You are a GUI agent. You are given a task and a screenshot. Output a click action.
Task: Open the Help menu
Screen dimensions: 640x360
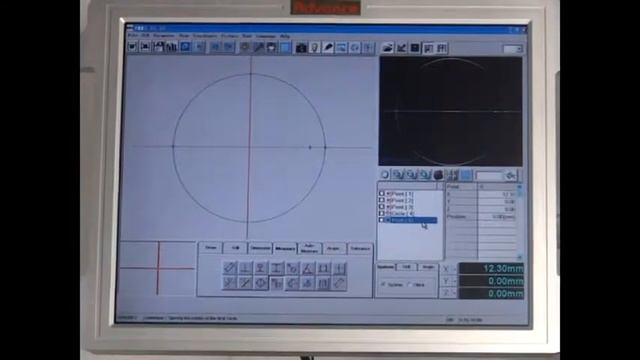(285, 36)
